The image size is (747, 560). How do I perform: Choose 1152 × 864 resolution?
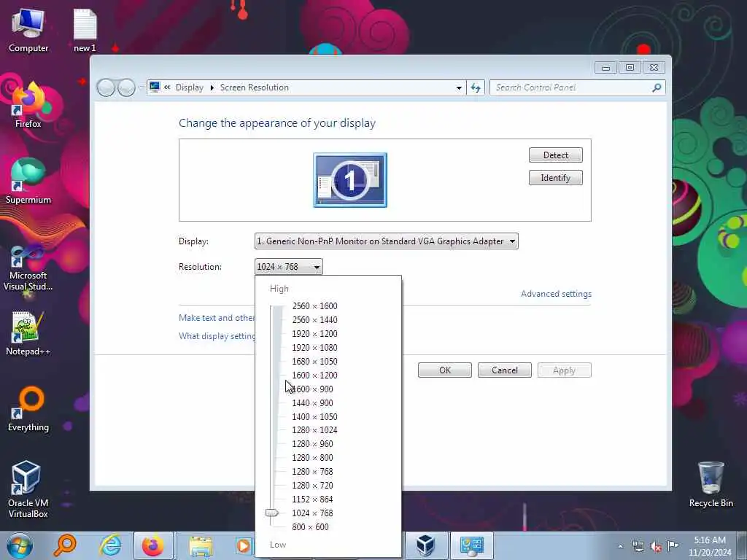pyautogui.click(x=312, y=499)
